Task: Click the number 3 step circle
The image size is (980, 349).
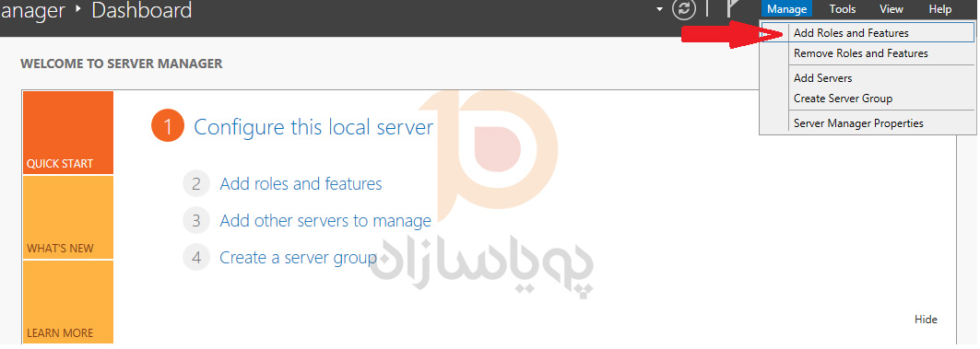Action: tap(196, 220)
